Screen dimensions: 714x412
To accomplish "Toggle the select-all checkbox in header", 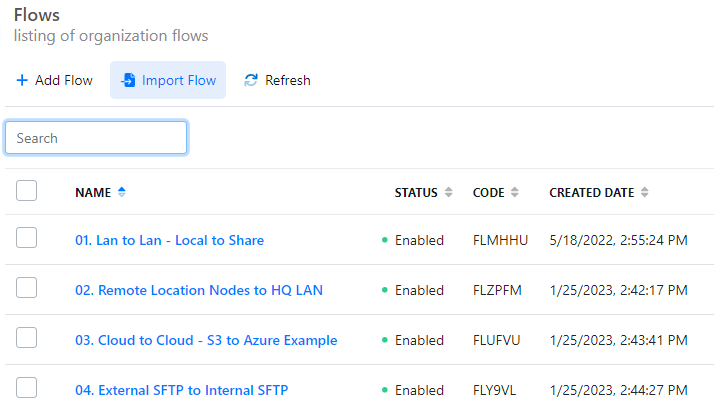I will (x=27, y=191).
